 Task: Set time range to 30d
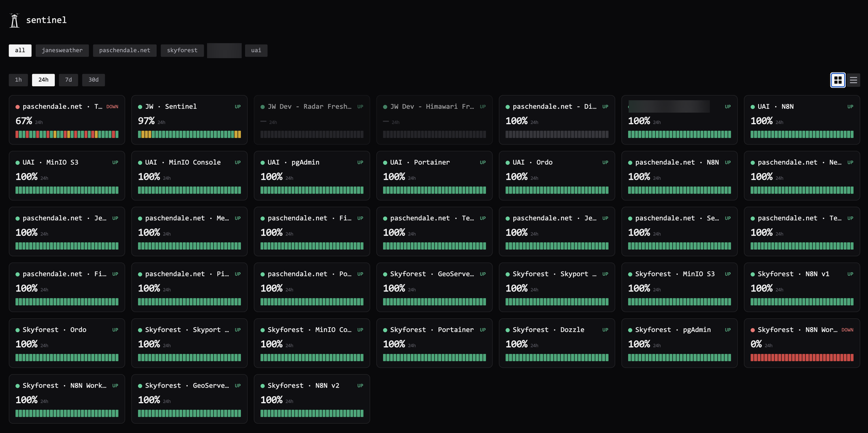(94, 80)
